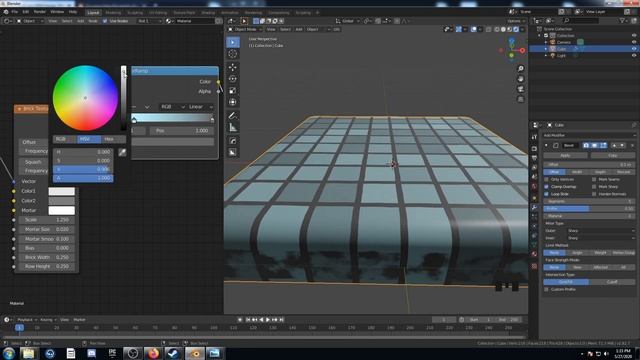
Task: Click the viewport zoom magnifier icon
Action: point(520,69)
